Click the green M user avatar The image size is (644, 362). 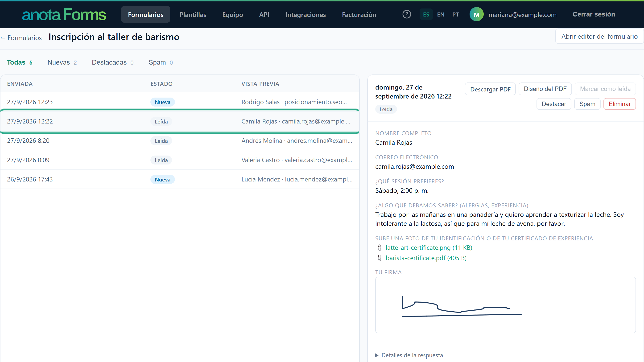click(x=476, y=15)
